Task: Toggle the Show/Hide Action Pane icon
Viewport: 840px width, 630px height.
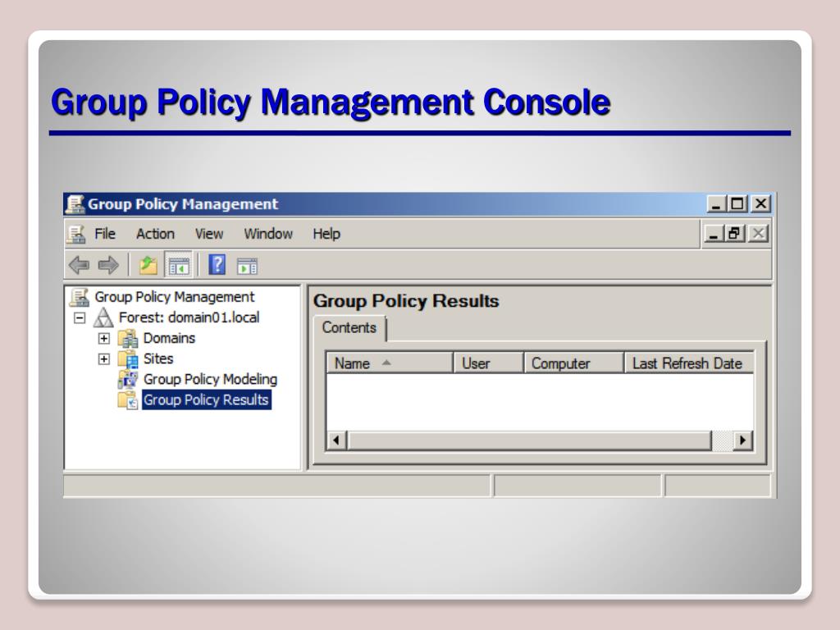Action: pos(248,266)
